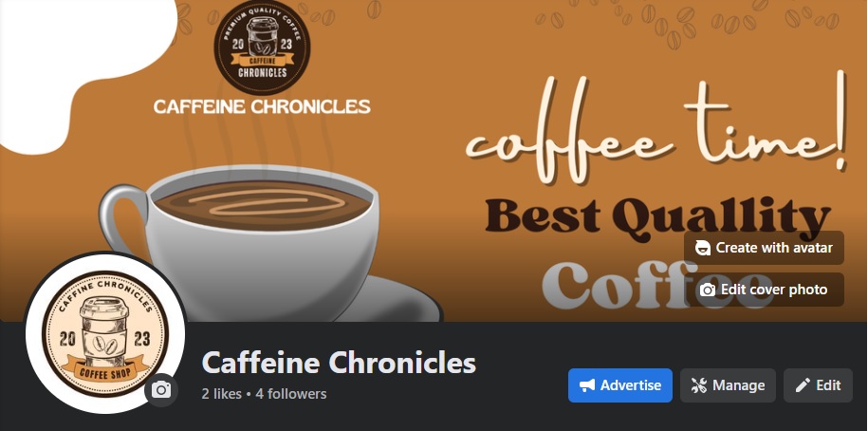Select the Edit cover photo button
The width and height of the screenshot is (868, 431).
click(764, 290)
